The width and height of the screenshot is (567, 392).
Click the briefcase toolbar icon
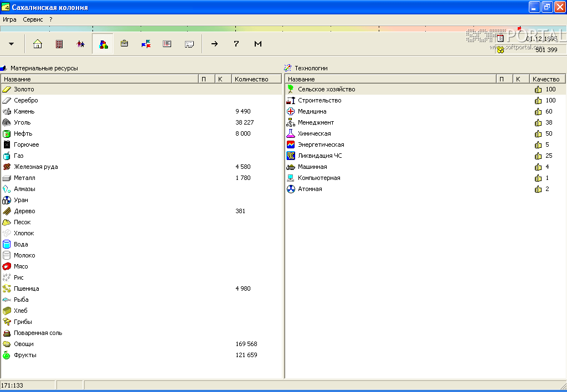[x=125, y=44]
